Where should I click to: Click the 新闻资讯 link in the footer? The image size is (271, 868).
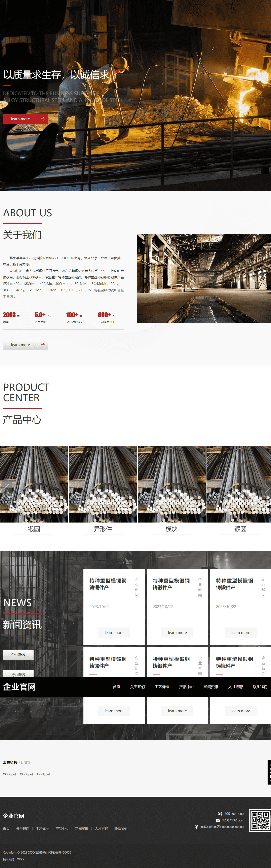pos(82,829)
